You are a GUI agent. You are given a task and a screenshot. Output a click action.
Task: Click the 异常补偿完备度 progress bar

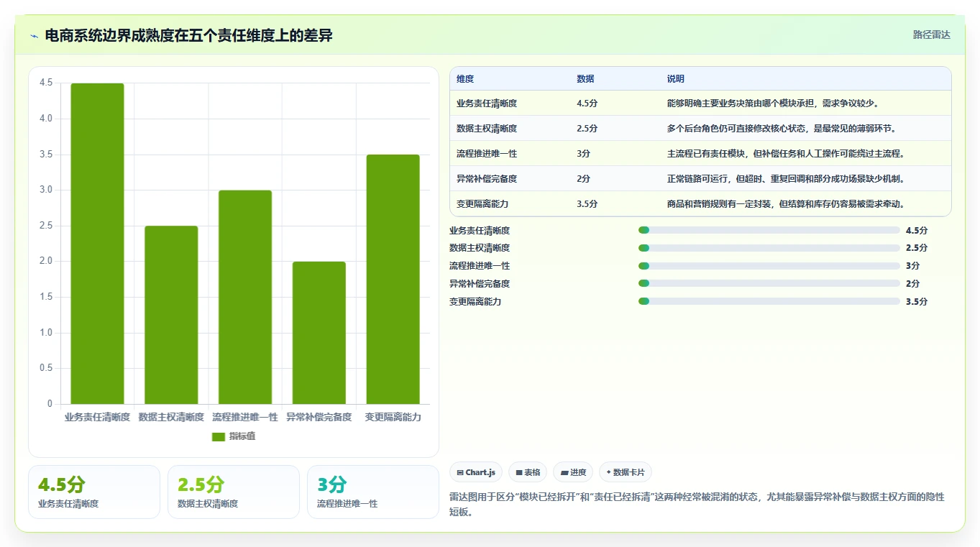(x=769, y=284)
